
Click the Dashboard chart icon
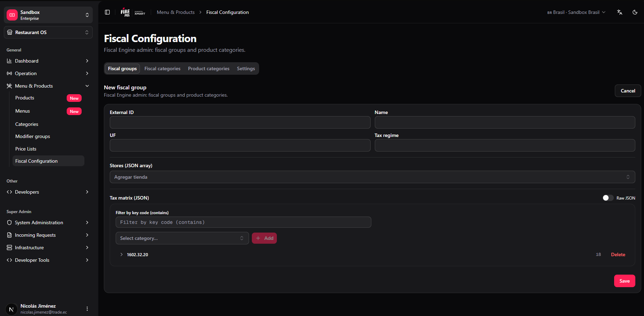[9, 61]
